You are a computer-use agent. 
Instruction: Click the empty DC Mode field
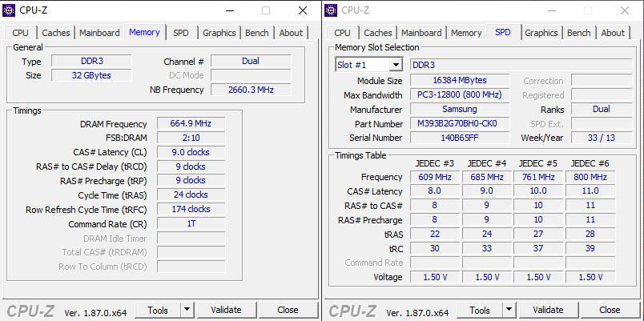[x=251, y=75]
